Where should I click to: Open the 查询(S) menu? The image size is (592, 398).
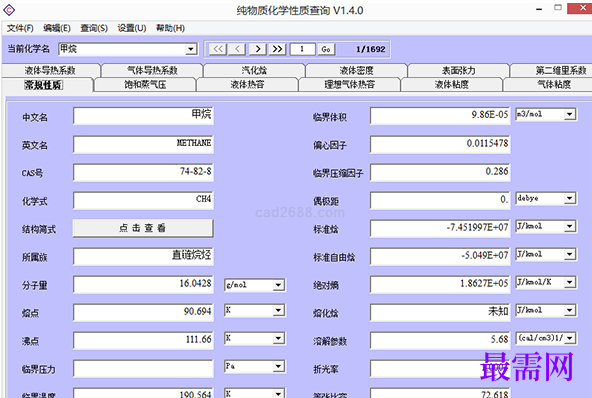[94, 28]
